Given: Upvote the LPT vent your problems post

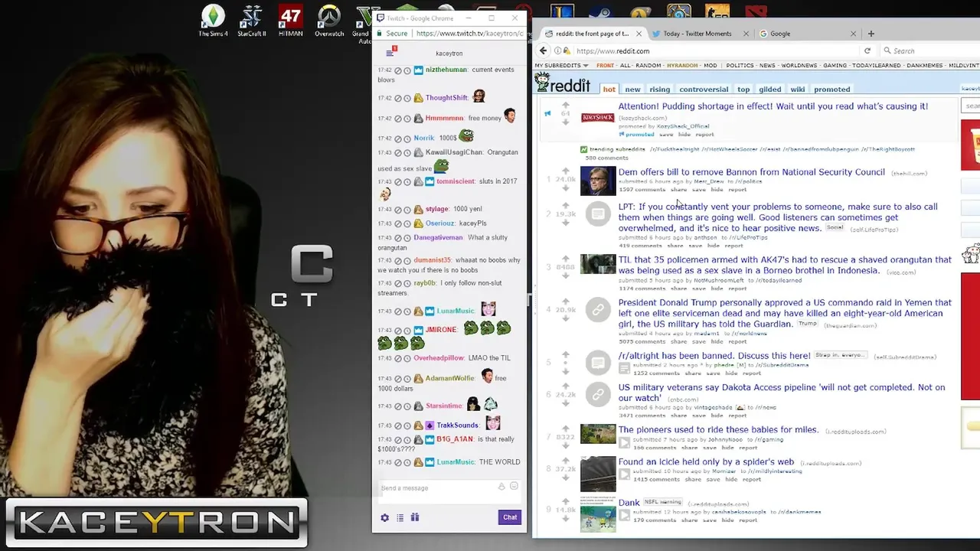Looking at the screenshot, I should point(566,205).
